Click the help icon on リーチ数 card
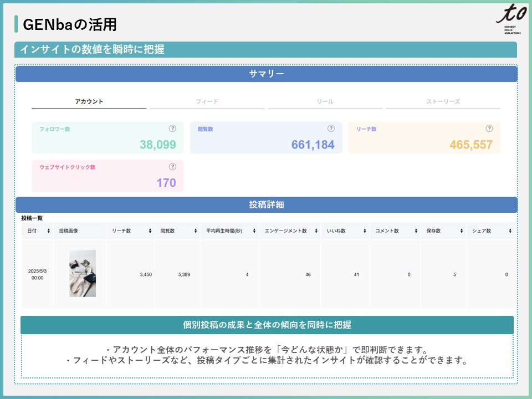Screen dimensions: 532x399 (489, 129)
